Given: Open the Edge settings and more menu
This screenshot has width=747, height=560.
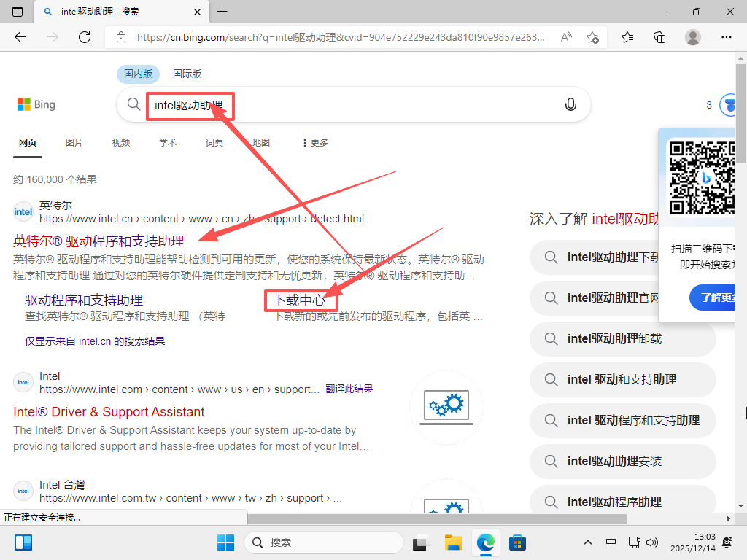Looking at the screenshot, I should (x=726, y=37).
